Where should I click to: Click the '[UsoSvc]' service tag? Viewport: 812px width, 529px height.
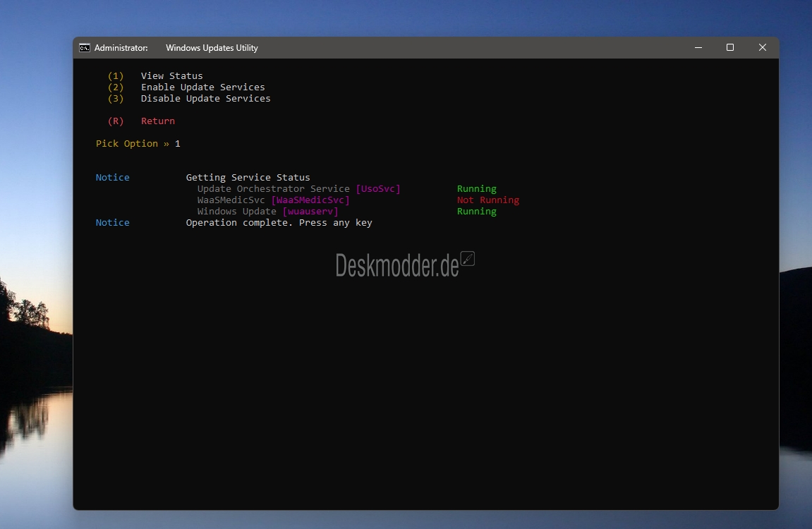[x=378, y=189]
